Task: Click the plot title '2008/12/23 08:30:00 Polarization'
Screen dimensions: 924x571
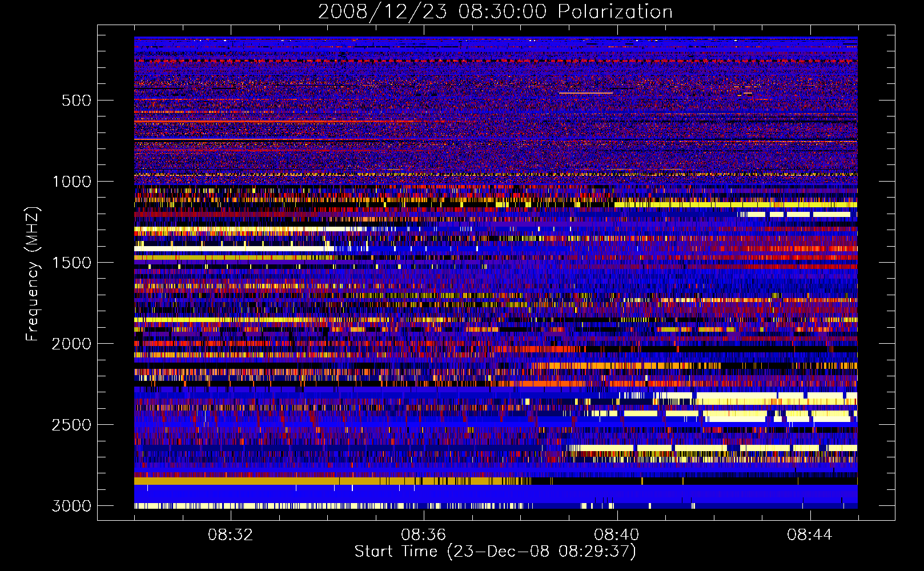Action: 495,12
